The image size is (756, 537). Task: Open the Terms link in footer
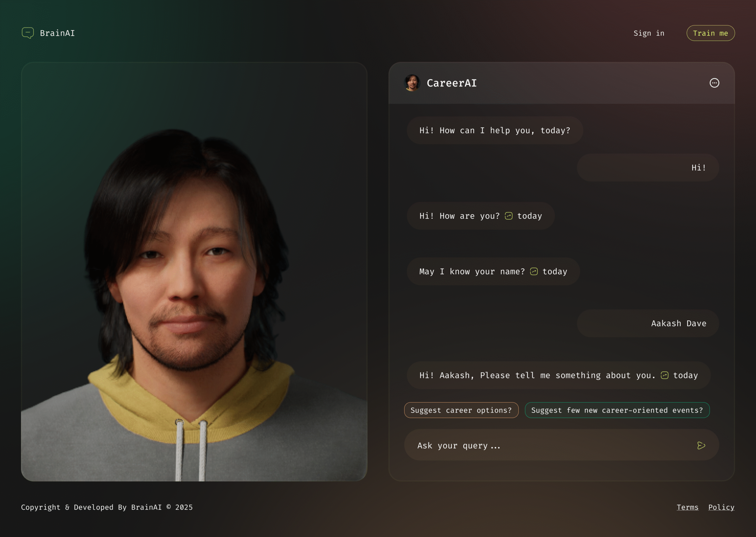pos(687,507)
